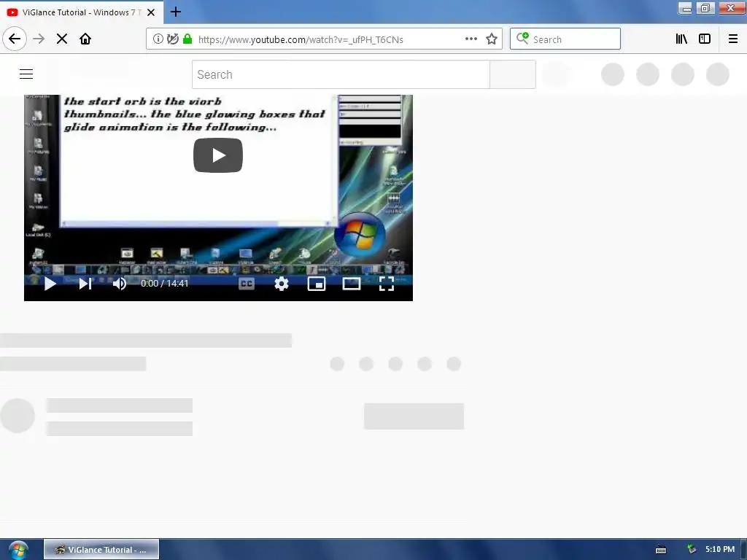This screenshot has height=560, width=747.
Task: Start video with large center play button
Action: (217, 155)
